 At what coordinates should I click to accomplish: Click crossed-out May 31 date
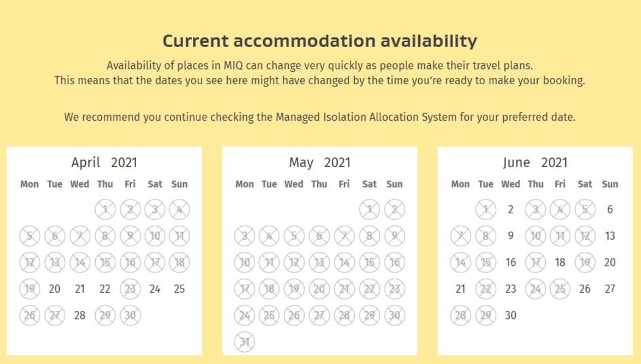point(245,341)
